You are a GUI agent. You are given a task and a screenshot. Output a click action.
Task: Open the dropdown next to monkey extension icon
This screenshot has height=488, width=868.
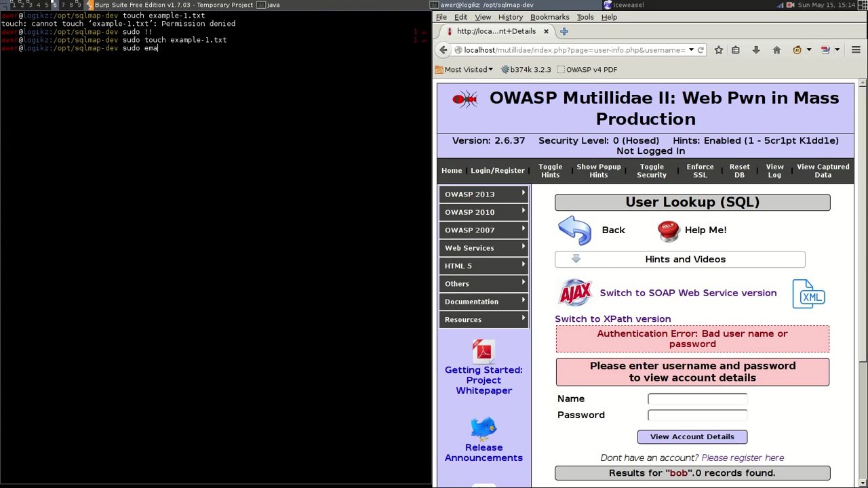[809, 49]
